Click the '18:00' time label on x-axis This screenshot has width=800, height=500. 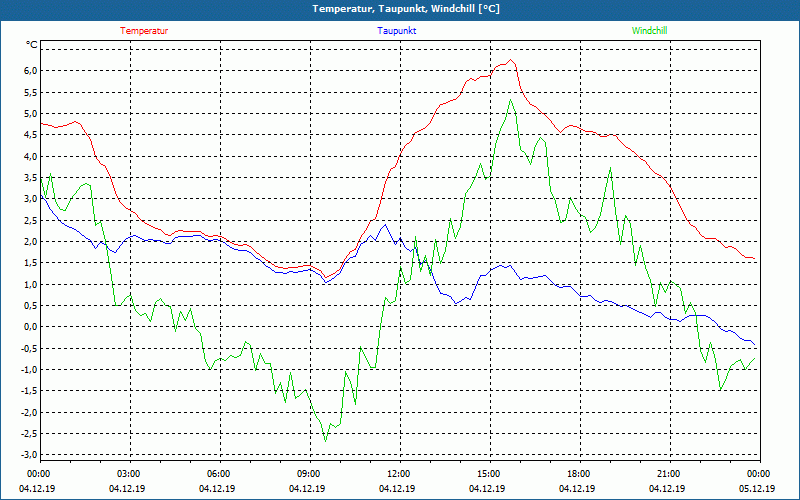click(x=579, y=474)
